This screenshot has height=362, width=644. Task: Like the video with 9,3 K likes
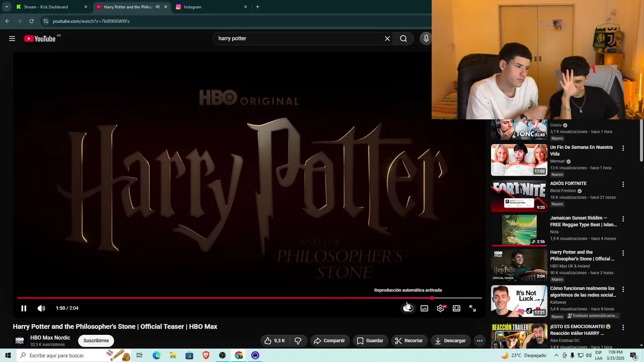pos(275,341)
